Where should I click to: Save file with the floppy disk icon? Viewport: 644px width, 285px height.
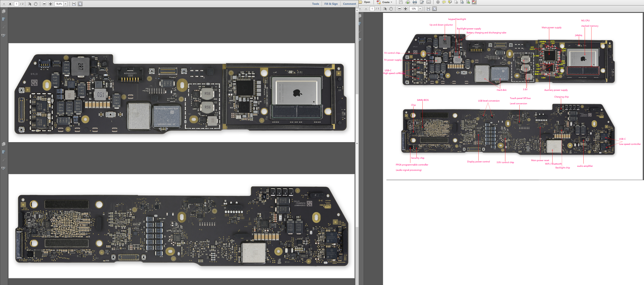tap(401, 2)
